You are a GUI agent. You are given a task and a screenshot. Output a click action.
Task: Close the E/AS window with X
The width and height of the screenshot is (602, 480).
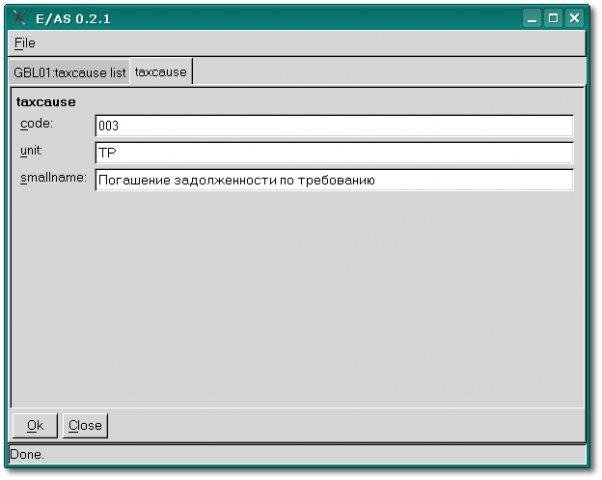point(574,18)
